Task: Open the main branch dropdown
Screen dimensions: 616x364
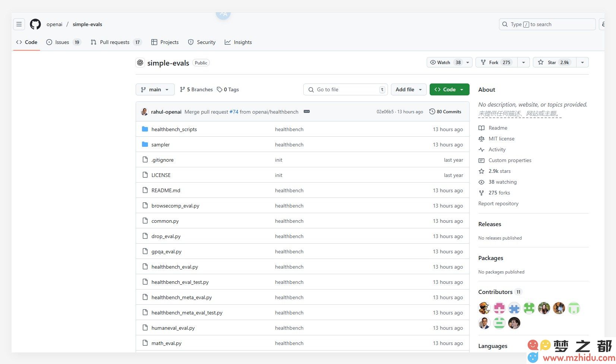Action: [155, 89]
